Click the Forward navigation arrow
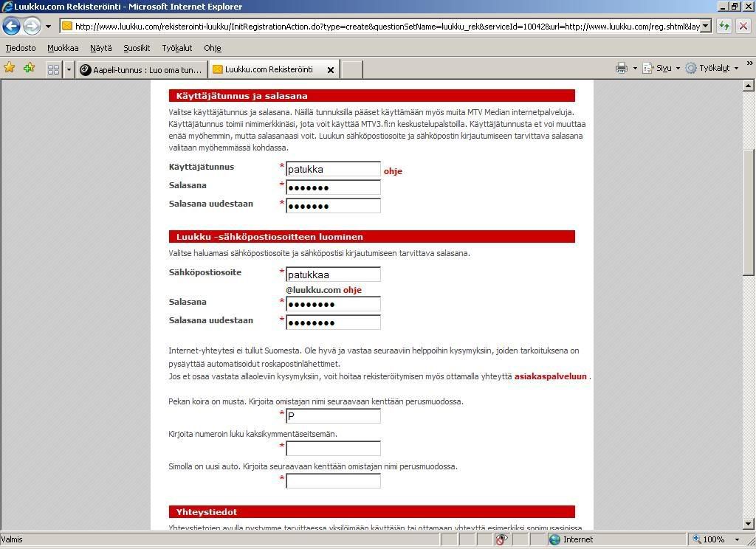756x549 pixels. [x=31, y=26]
